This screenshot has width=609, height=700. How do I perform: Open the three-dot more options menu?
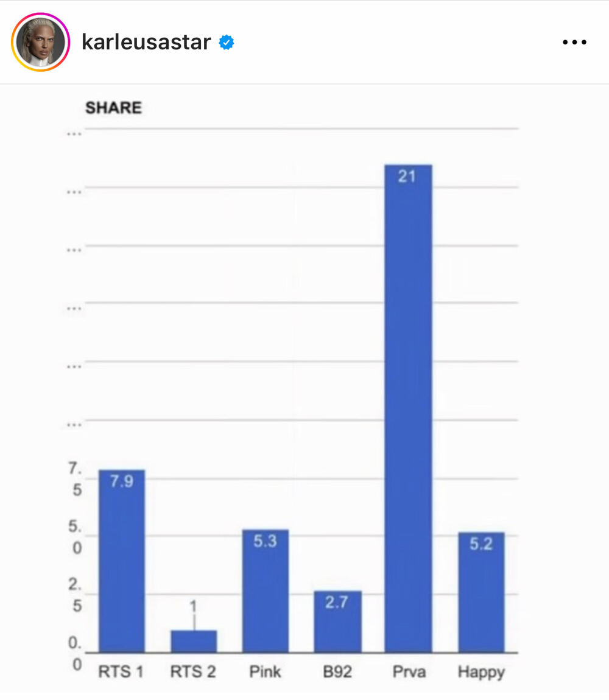click(x=574, y=43)
